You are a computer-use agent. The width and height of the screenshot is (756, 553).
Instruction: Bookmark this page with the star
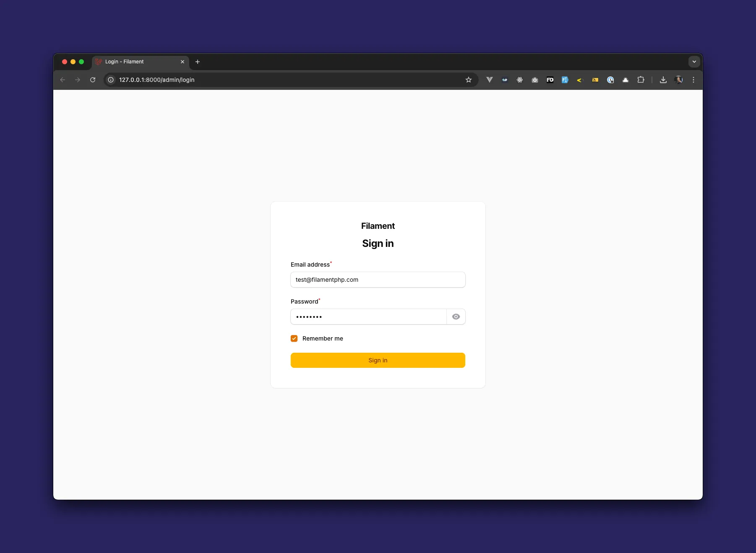point(469,80)
